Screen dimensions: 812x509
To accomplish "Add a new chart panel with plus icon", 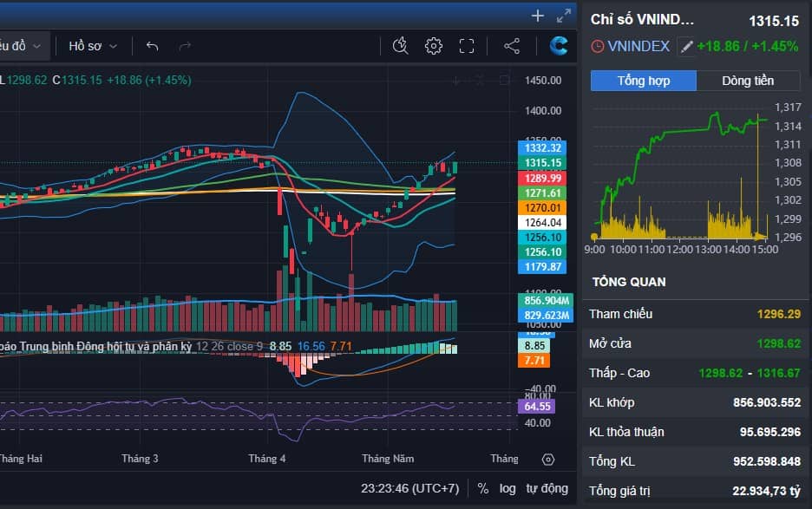I will click(x=538, y=16).
